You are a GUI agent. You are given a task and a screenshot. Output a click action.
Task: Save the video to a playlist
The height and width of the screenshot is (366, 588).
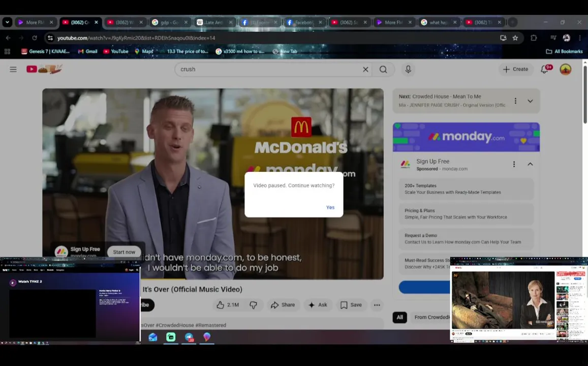point(351,305)
